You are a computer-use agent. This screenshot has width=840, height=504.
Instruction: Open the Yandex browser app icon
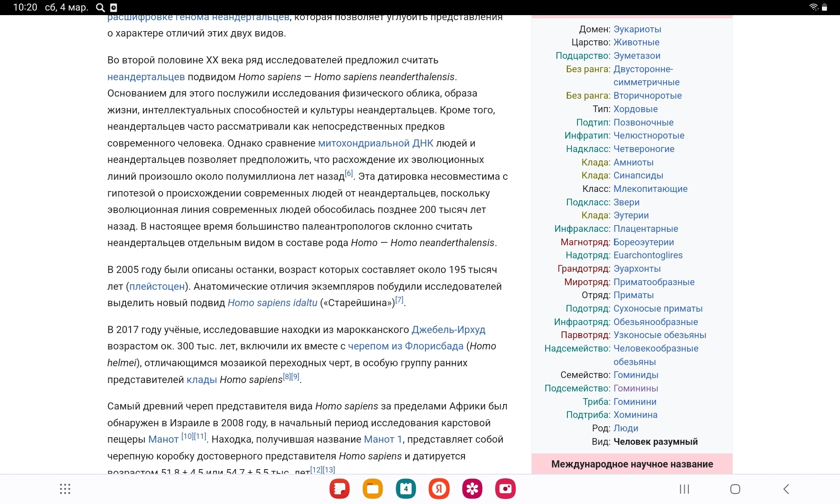439,489
